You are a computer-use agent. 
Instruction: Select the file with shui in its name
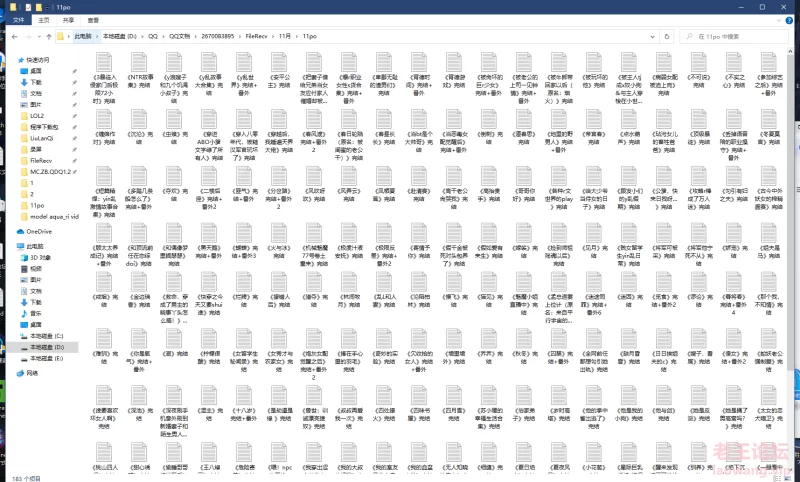(x=209, y=294)
